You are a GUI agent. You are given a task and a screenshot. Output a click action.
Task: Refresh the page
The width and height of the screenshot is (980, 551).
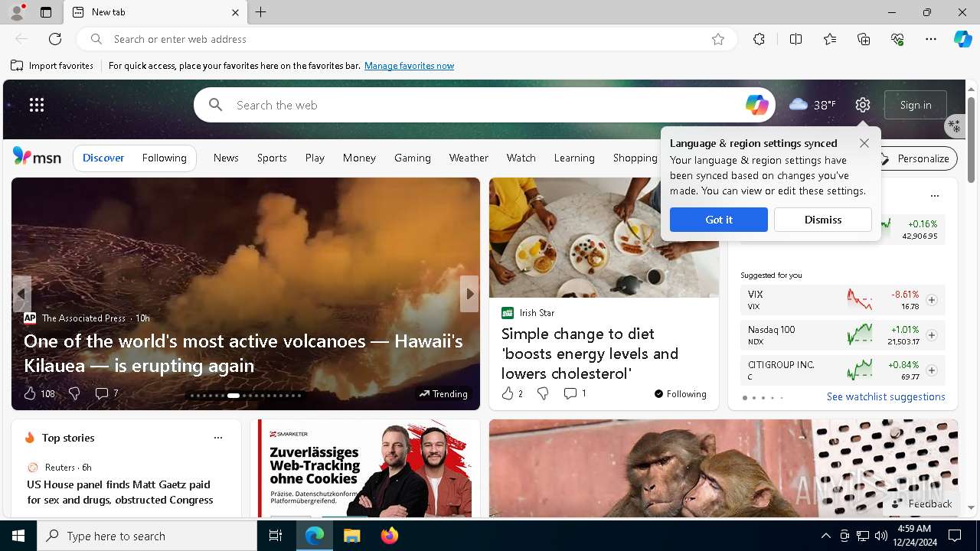[x=55, y=39]
